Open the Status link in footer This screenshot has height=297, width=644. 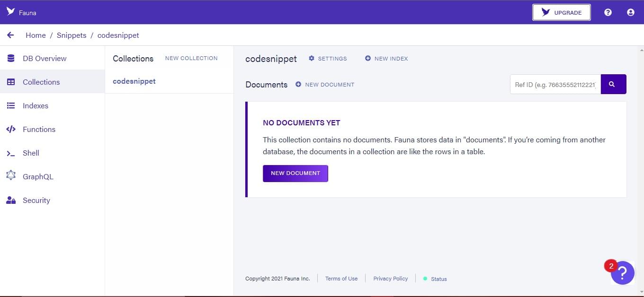click(439, 279)
